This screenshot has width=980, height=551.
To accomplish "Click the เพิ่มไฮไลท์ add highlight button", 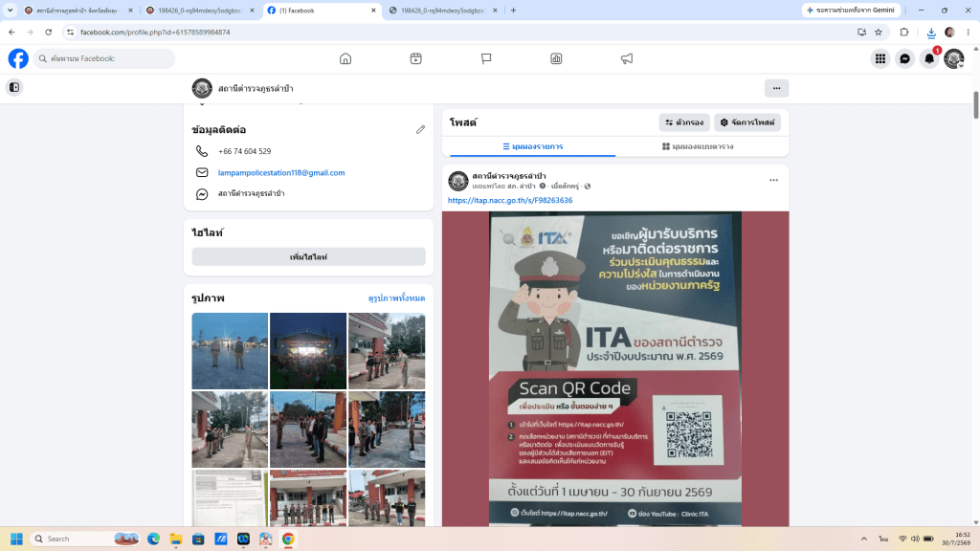I will click(309, 256).
